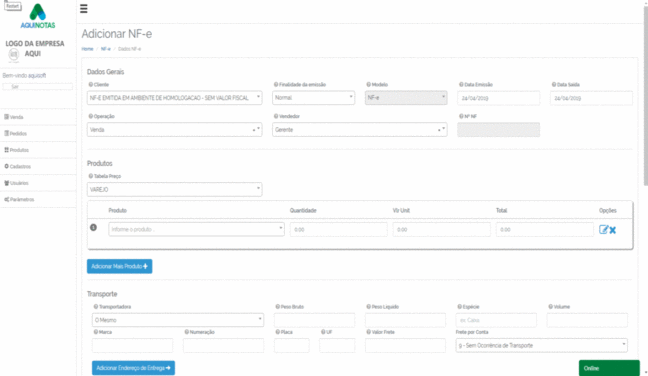The image size is (648, 376).
Task: Click Adicionar Endereço de Entrega button
Action: (x=133, y=368)
